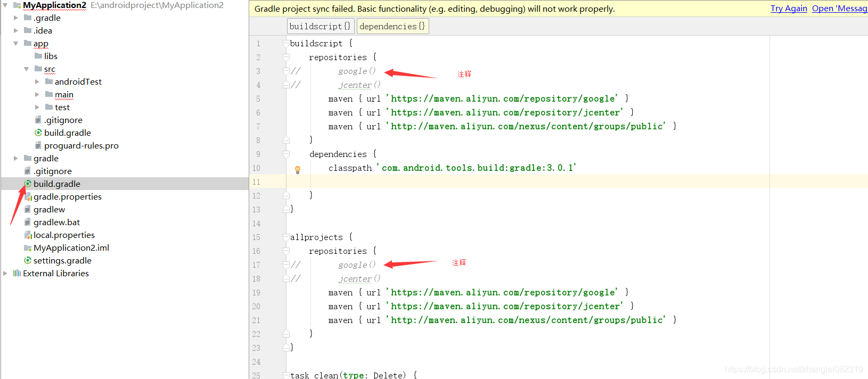
Task: Fold the buildscript block on line 1
Action: (286, 43)
